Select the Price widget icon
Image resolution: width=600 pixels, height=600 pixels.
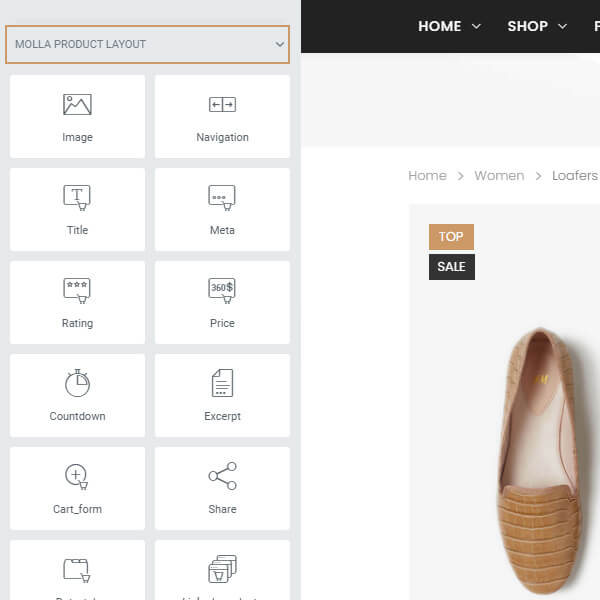click(222, 291)
